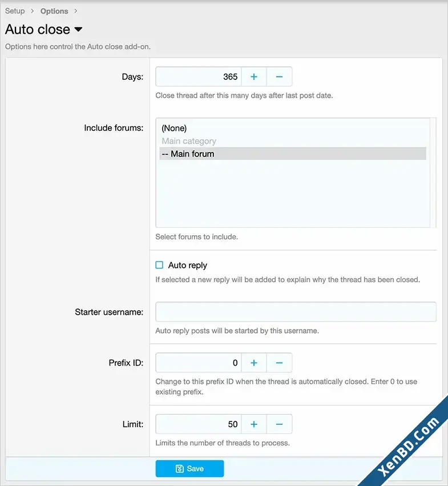Image resolution: width=448 pixels, height=486 pixels.
Task: Decrease Limit with minus button
Action: coord(279,424)
